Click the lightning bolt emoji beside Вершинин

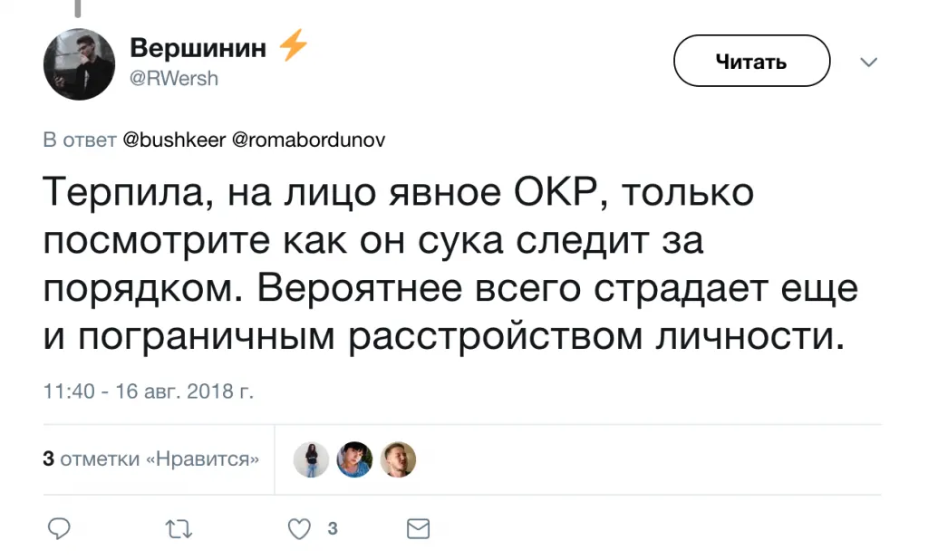(x=293, y=46)
